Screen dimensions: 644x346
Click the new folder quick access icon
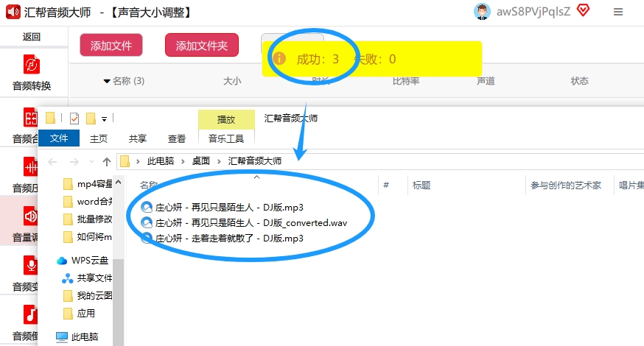click(91, 119)
